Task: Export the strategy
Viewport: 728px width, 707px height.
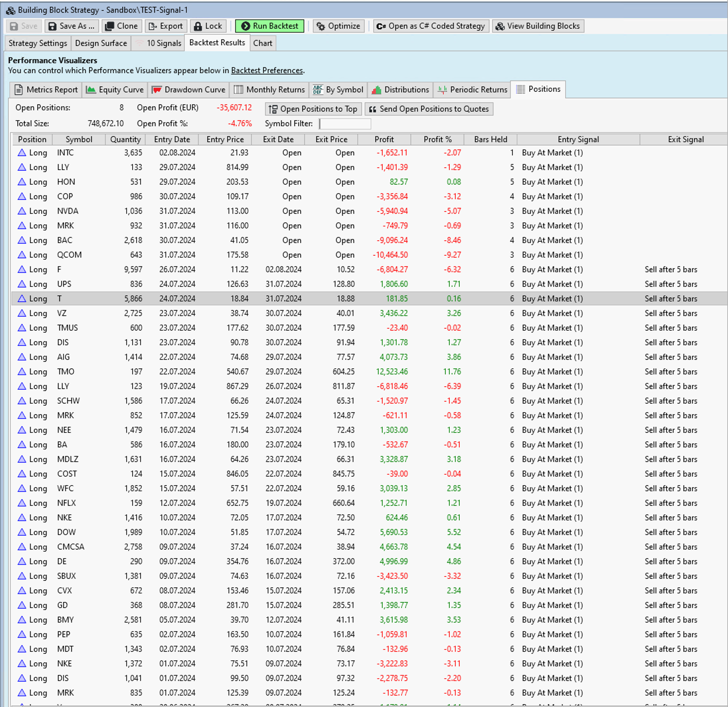Action: pyautogui.click(x=166, y=26)
